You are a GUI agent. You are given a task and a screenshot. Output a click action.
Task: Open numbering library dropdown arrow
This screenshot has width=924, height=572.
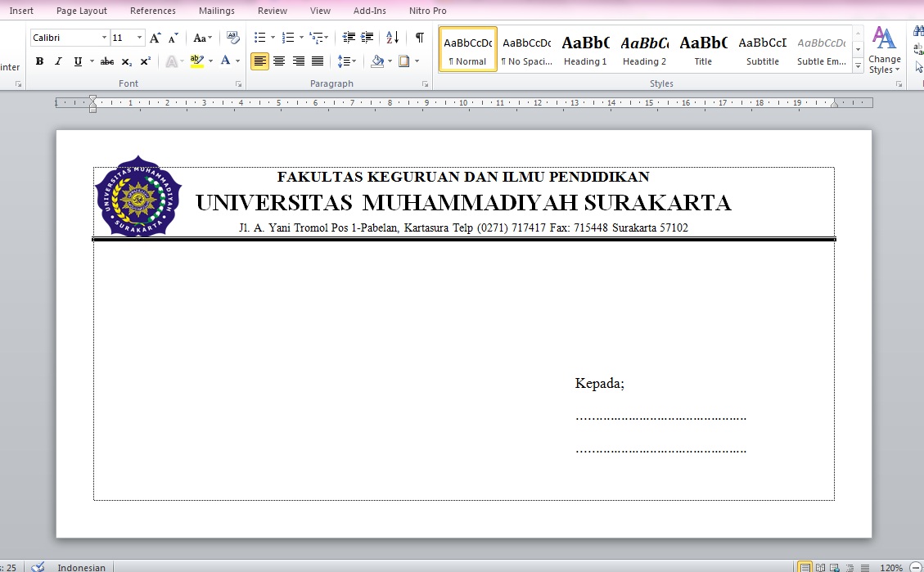301,38
